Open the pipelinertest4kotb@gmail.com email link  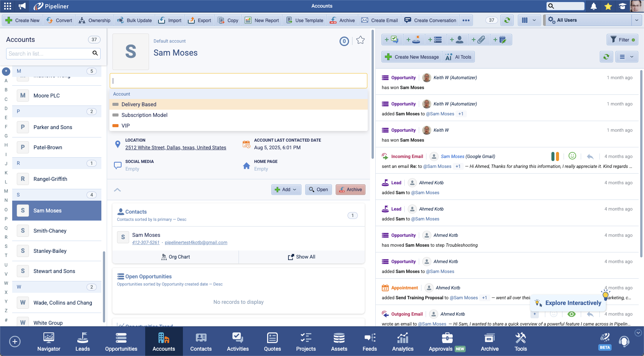(x=196, y=243)
